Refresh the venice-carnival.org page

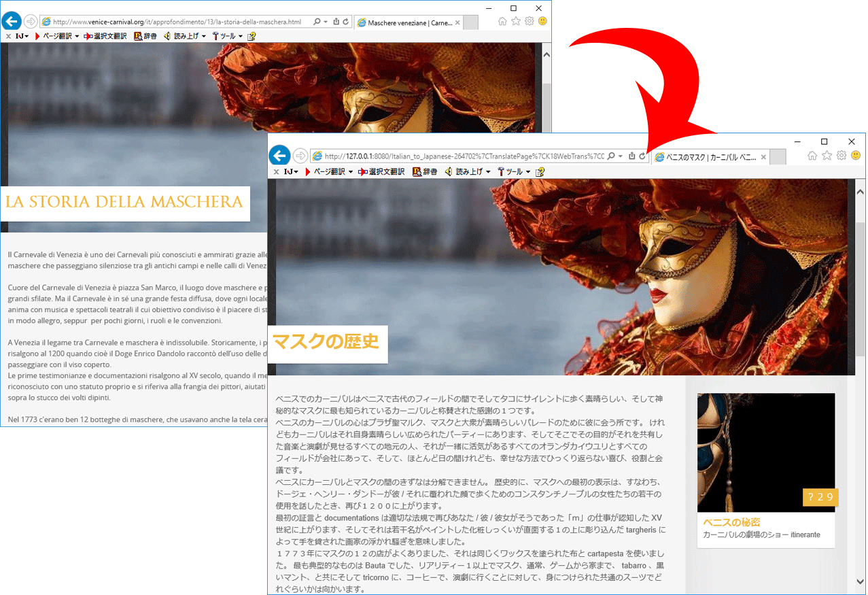[345, 22]
